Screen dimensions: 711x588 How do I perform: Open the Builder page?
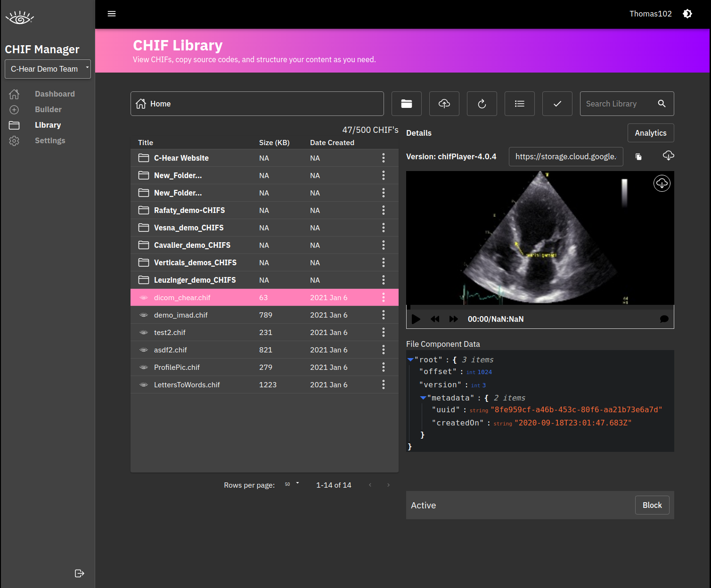point(48,109)
